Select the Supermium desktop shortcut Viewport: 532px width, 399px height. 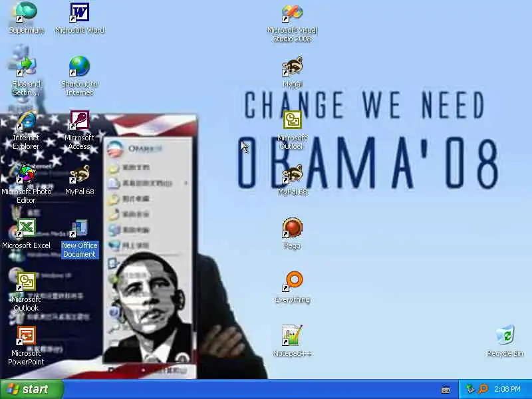(x=27, y=12)
